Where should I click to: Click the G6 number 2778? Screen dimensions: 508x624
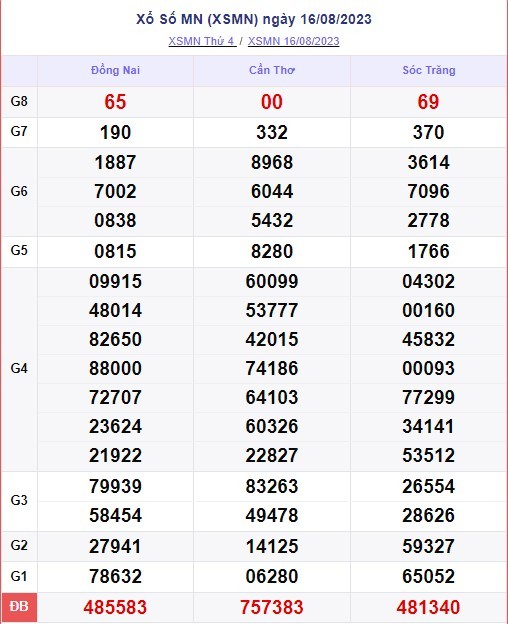click(428, 220)
